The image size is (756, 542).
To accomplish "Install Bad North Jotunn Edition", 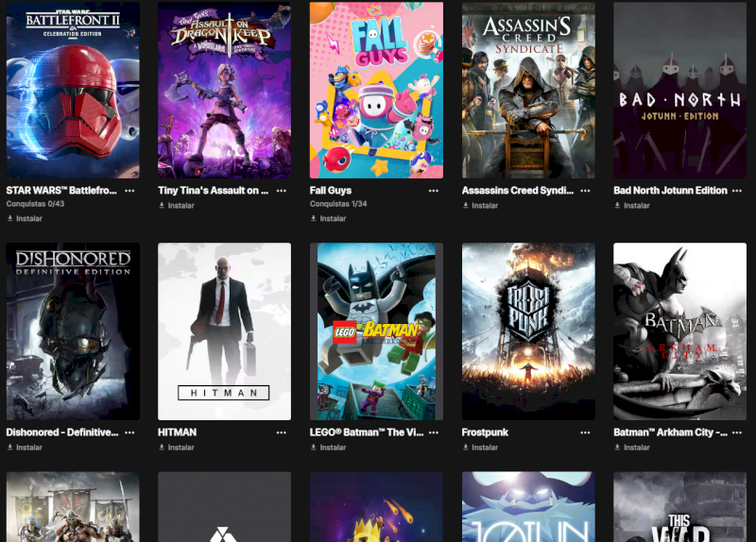I will click(x=632, y=205).
